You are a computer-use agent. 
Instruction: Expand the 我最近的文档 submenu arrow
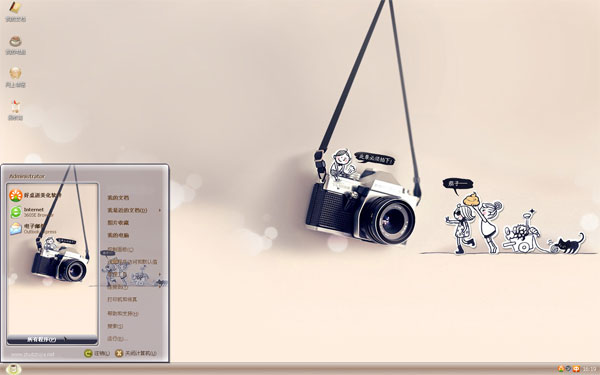click(160, 210)
